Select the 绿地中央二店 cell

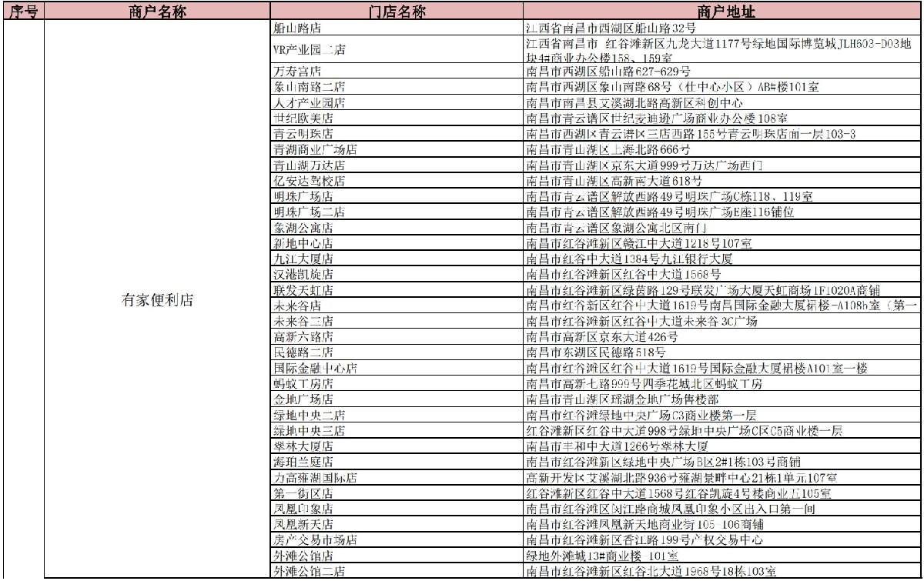397,415
